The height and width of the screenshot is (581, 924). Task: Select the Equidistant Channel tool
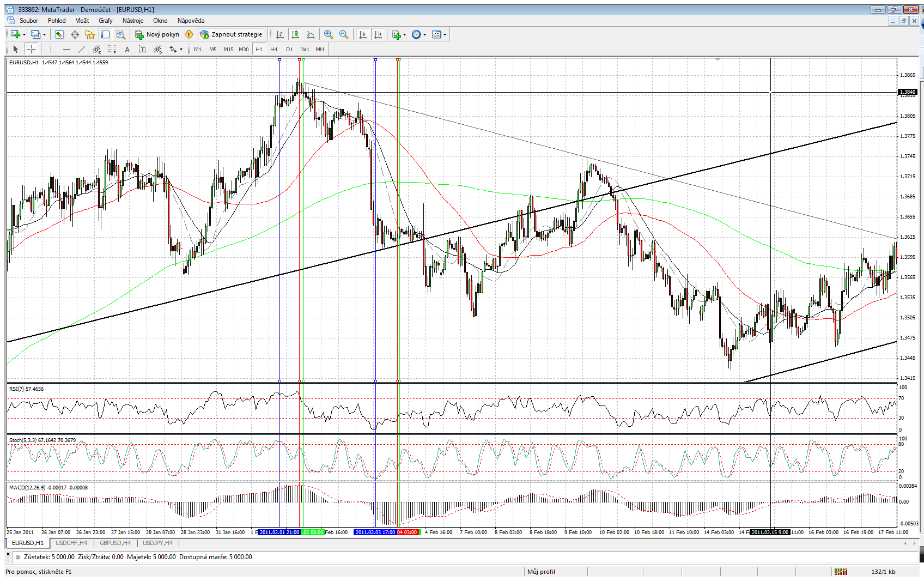coord(96,49)
